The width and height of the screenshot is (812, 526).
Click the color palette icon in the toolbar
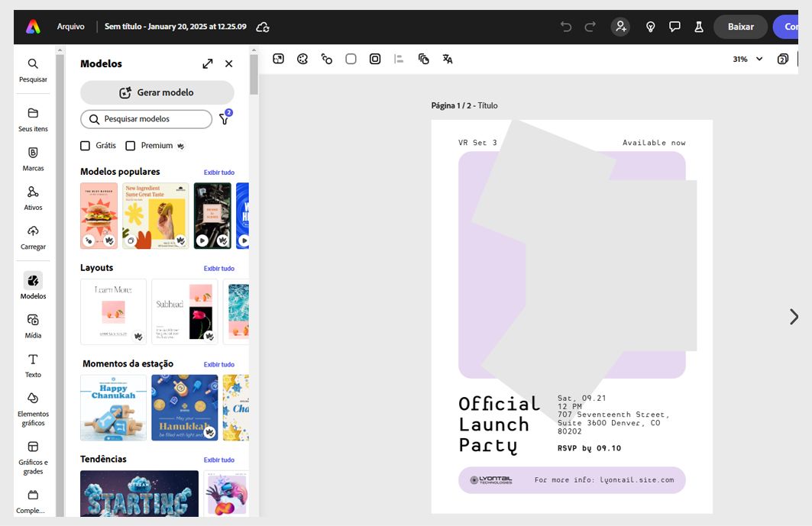302,58
